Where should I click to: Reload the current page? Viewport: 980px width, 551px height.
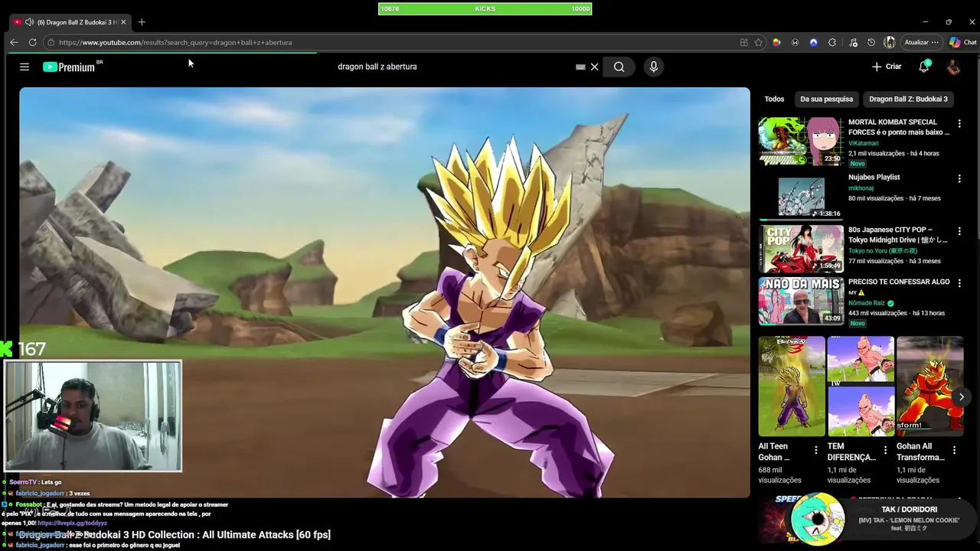point(32,42)
